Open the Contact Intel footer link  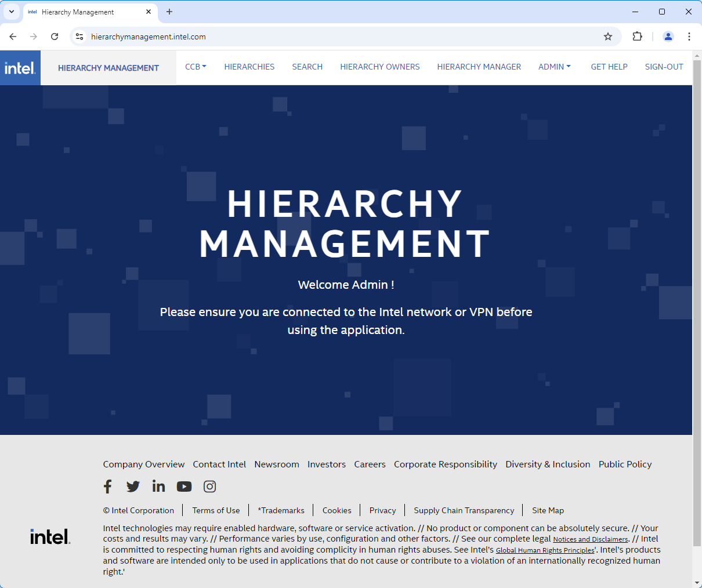pos(219,464)
